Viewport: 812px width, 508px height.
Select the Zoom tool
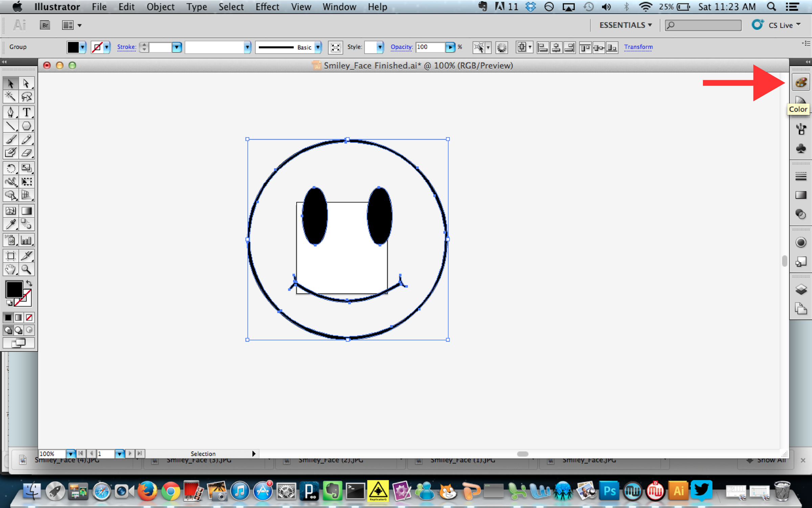(27, 270)
